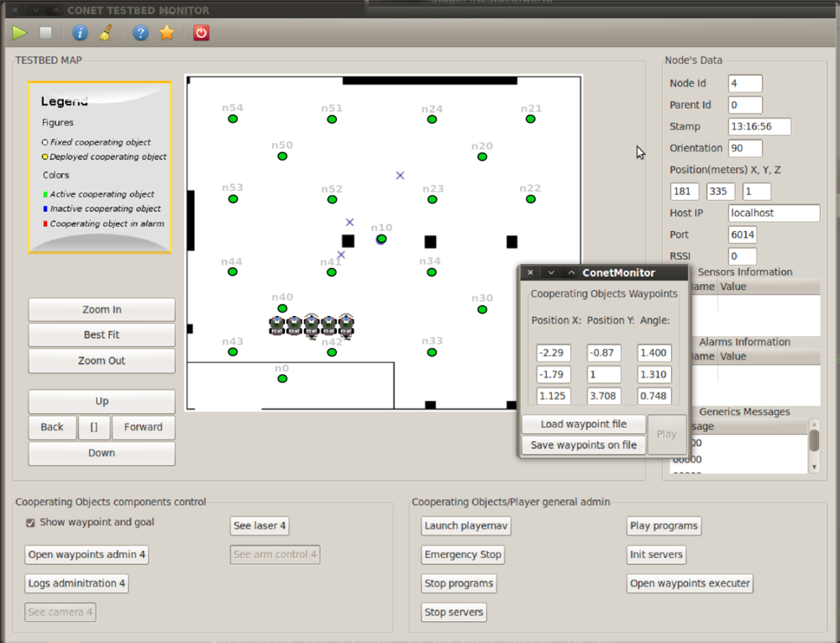Select the Node Id input field
Screen dimensions: 840x643
tap(744, 83)
